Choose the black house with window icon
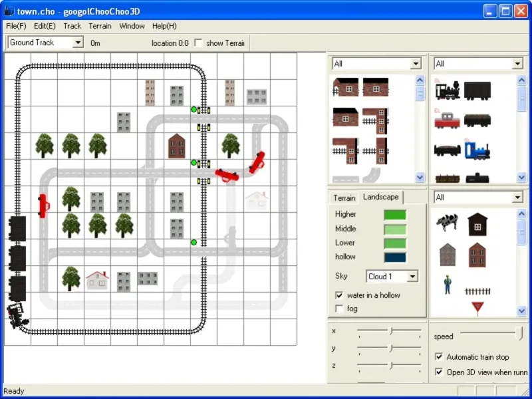The height and width of the screenshot is (399, 532). pos(477,224)
